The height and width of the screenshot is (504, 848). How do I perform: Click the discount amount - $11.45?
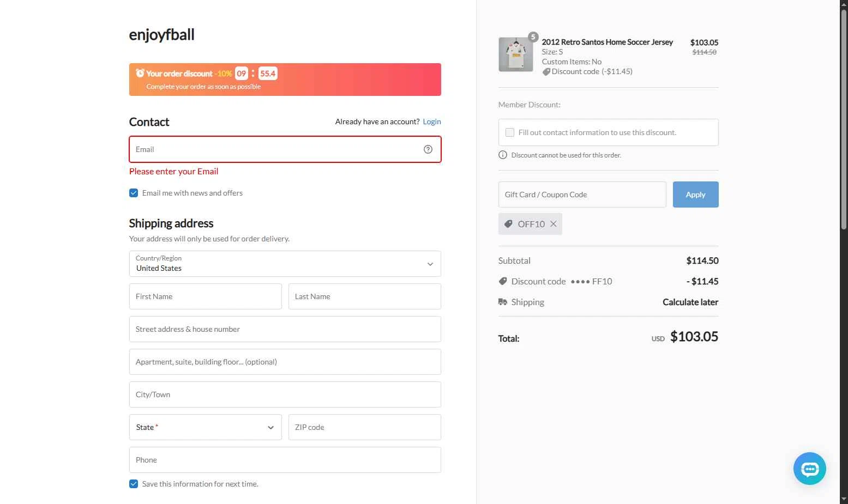point(702,281)
